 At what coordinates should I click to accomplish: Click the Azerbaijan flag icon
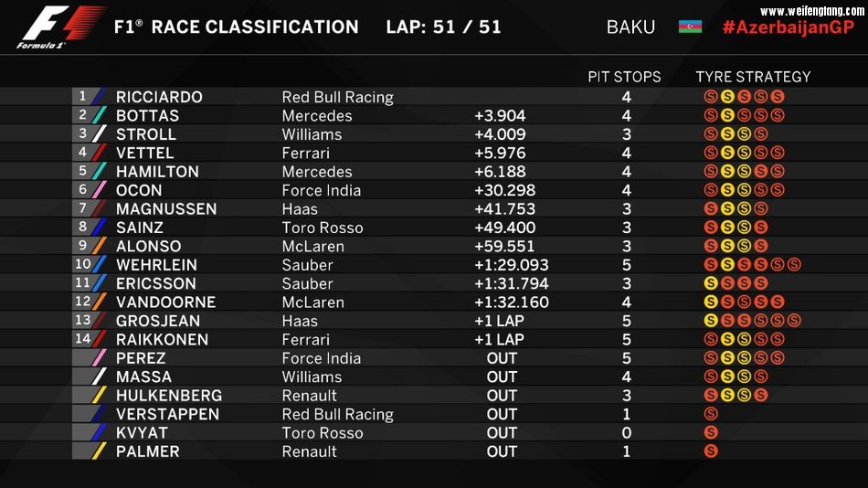[690, 27]
